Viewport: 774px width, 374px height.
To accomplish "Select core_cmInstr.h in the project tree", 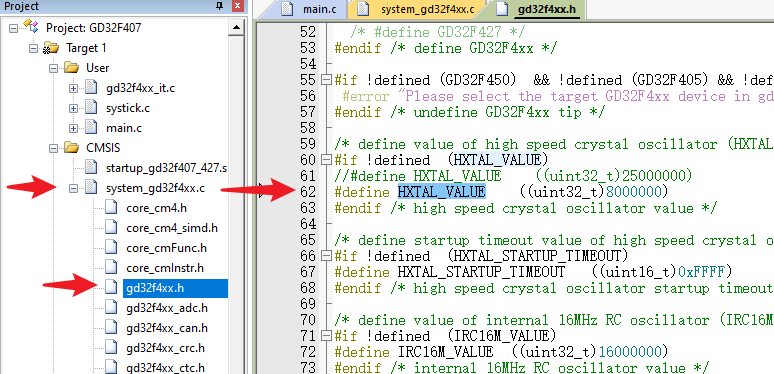I will [x=165, y=268].
